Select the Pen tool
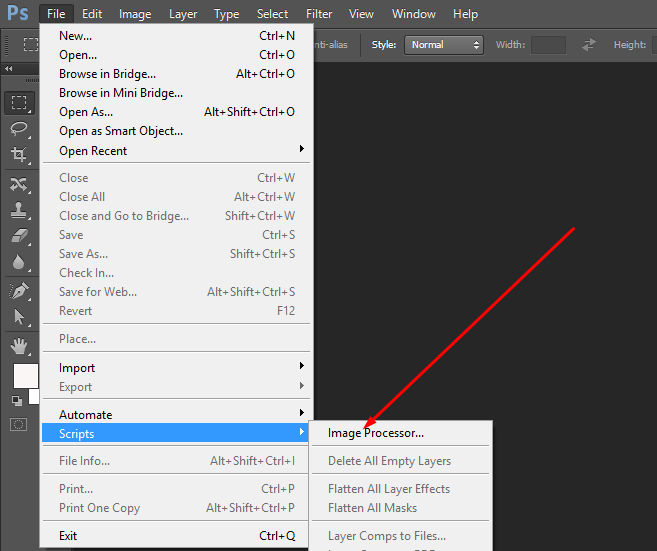 (x=19, y=290)
